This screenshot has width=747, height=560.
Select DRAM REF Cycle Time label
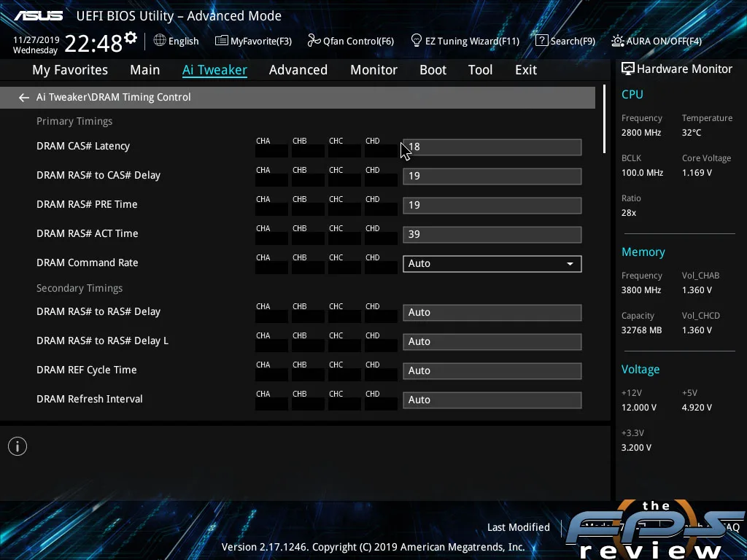86,370
